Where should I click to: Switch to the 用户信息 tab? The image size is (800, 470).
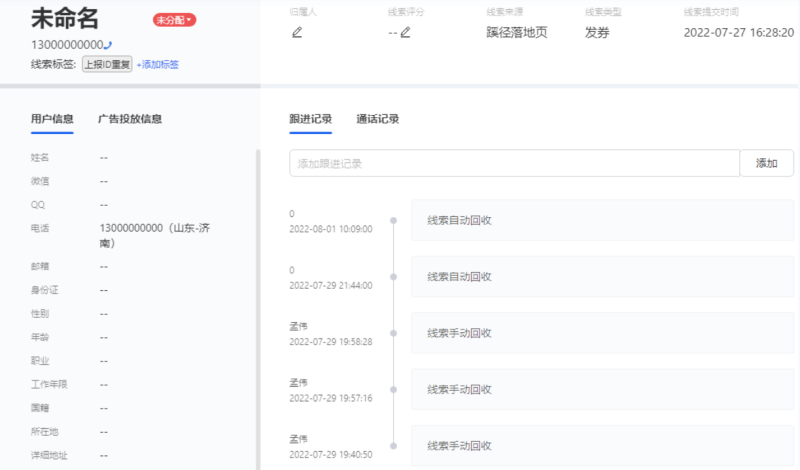[x=52, y=119]
